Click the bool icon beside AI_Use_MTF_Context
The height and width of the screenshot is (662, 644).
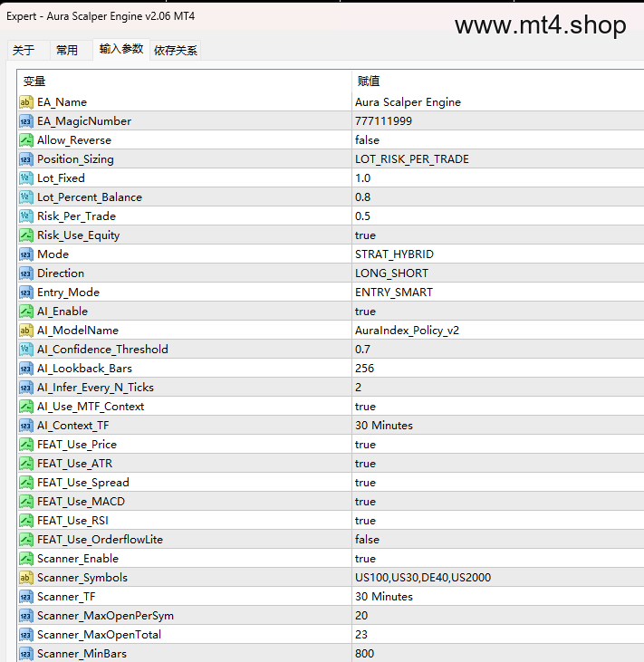coord(25,406)
